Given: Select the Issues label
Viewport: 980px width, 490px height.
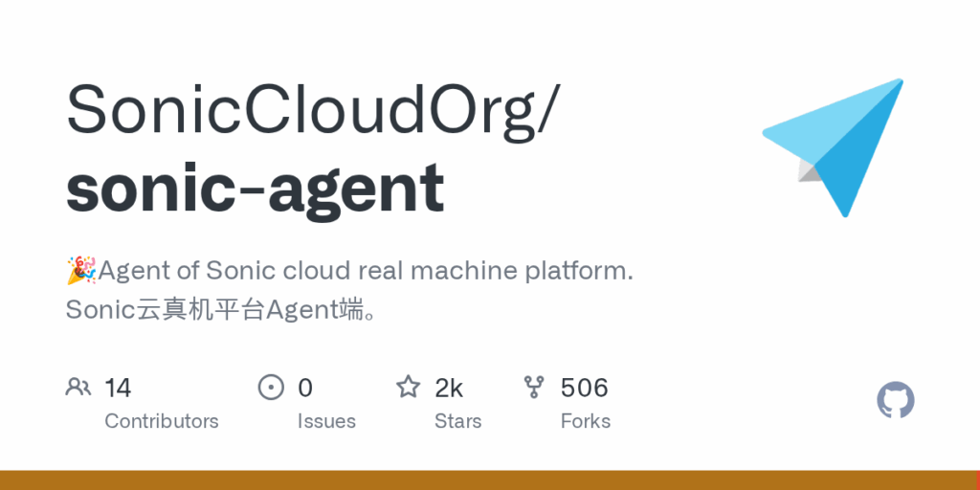Looking at the screenshot, I should 326,421.
